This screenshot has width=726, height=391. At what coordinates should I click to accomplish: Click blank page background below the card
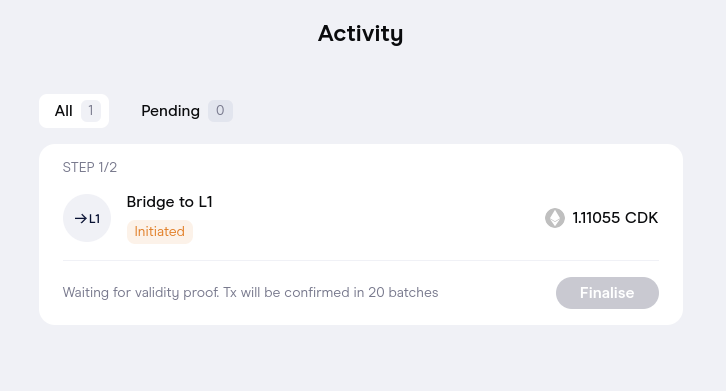tap(361, 359)
